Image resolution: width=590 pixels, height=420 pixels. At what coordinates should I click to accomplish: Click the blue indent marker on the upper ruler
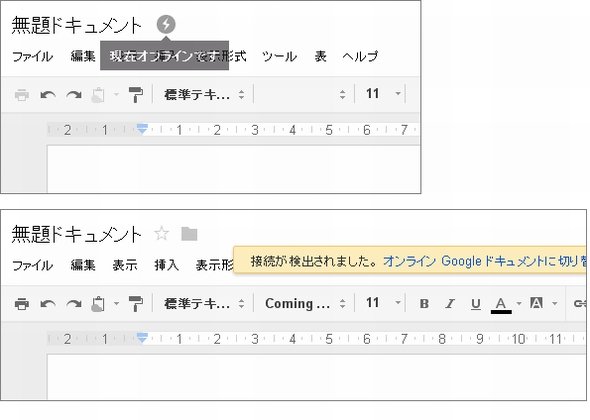coord(142,129)
